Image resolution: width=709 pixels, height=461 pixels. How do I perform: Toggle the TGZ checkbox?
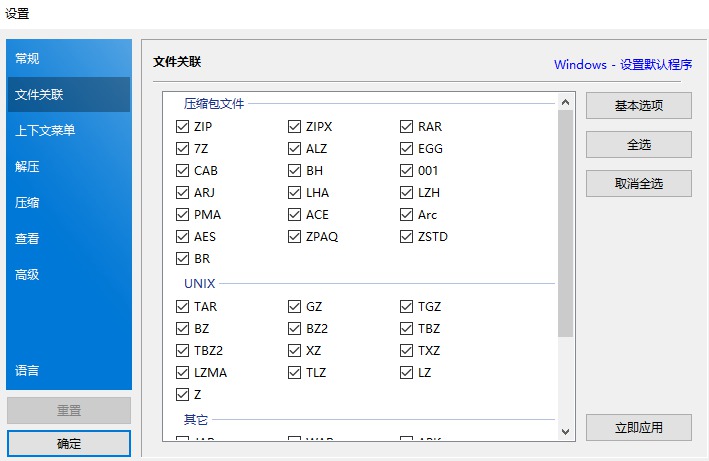[x=406, y=307]
